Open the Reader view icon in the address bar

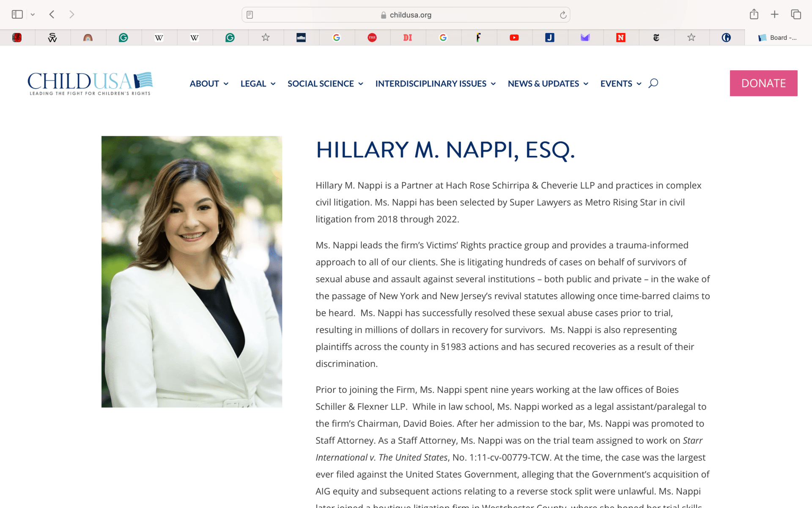pyautogui.click(x=250, y=15)
